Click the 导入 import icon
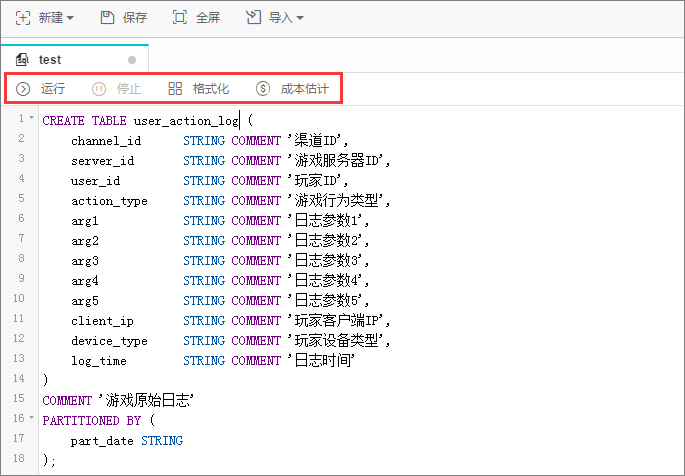Screen dimensions: 685x476 click(x=253, y=18)
